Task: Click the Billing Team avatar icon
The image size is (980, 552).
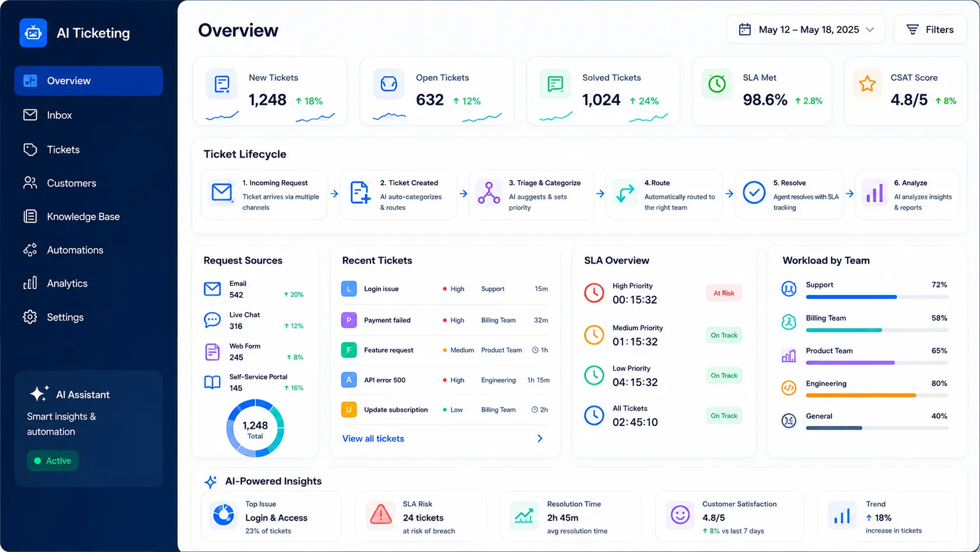Action: click(x=789, y=321)
